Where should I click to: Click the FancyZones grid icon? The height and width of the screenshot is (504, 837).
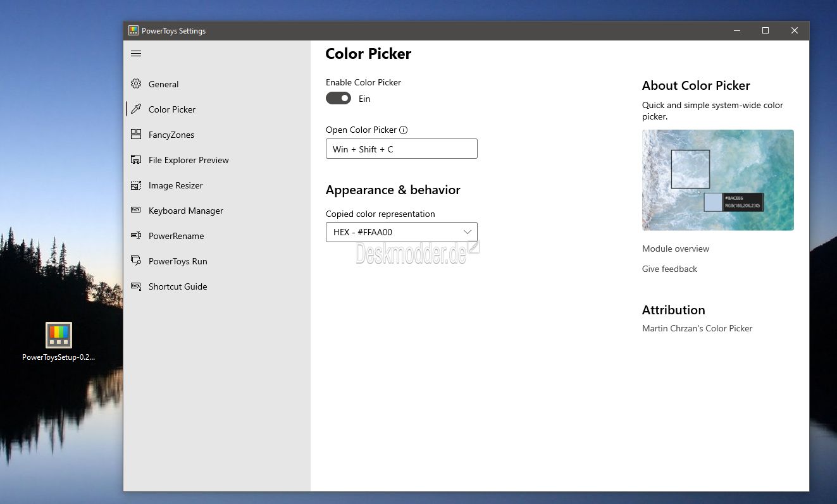point(136,135)
